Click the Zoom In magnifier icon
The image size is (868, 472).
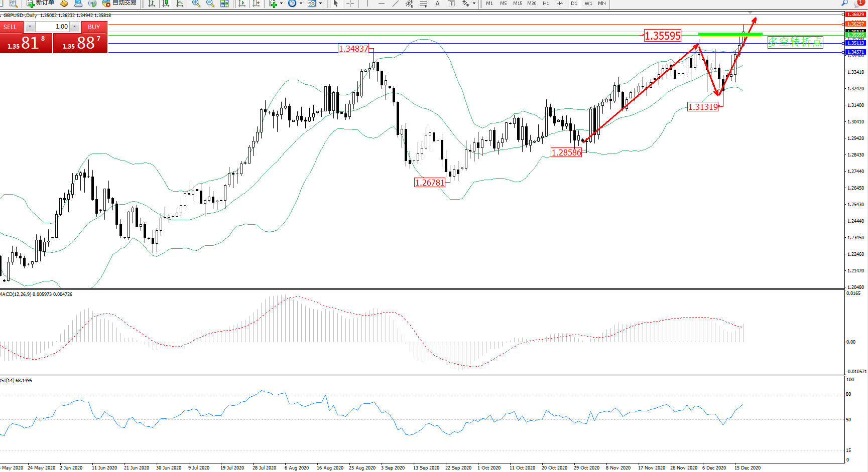(196, 4)
